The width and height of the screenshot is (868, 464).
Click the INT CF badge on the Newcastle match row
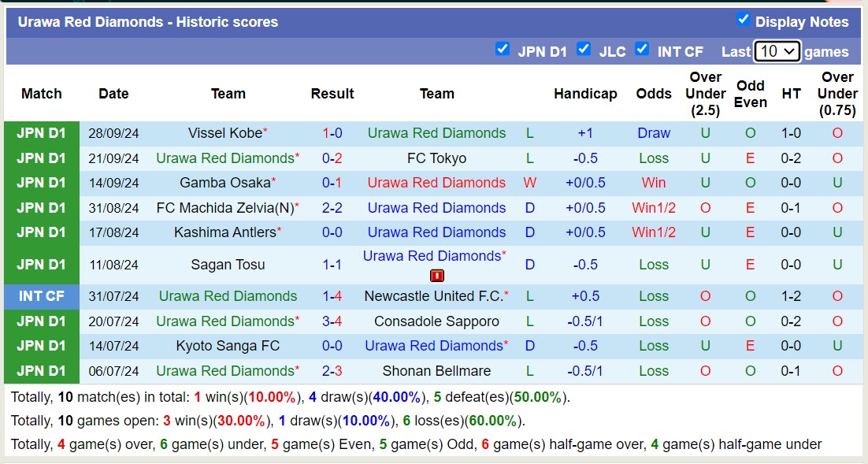pos(41,296)
